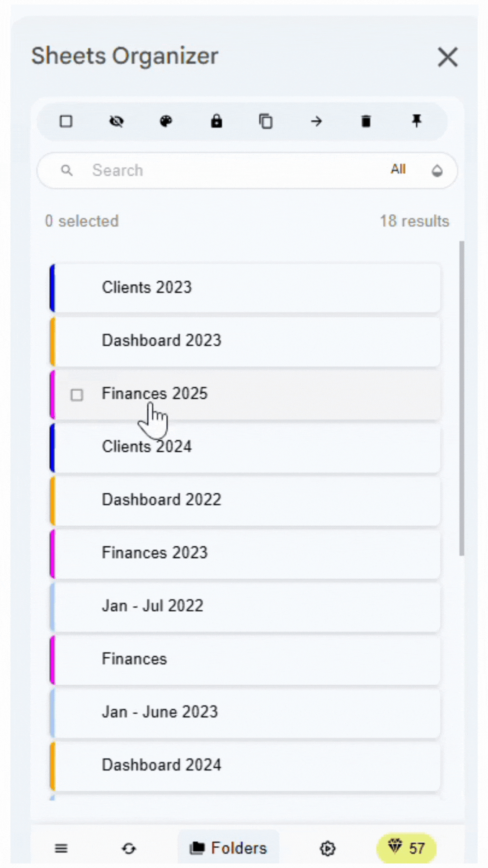Click the trash delete icon
The height and width of the screenshot is (868, 488).
point(366,121)
